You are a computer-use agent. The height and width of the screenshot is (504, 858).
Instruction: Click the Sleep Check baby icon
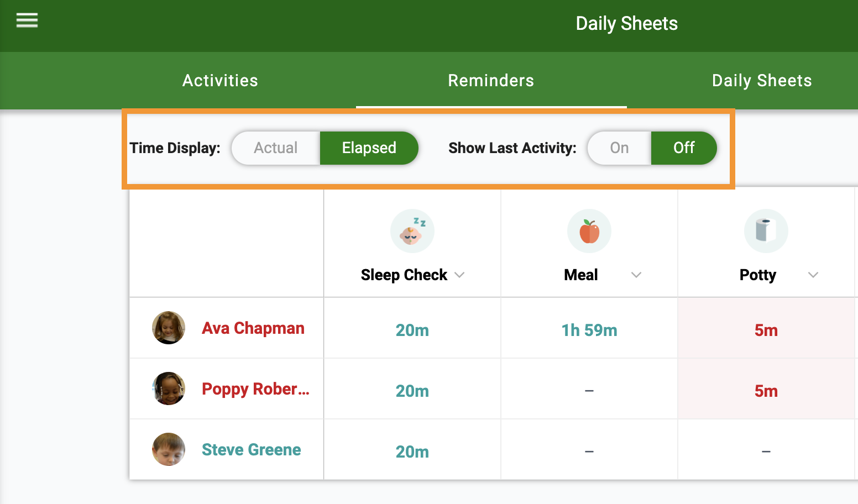pyautogui.click(x=412, y=231)
